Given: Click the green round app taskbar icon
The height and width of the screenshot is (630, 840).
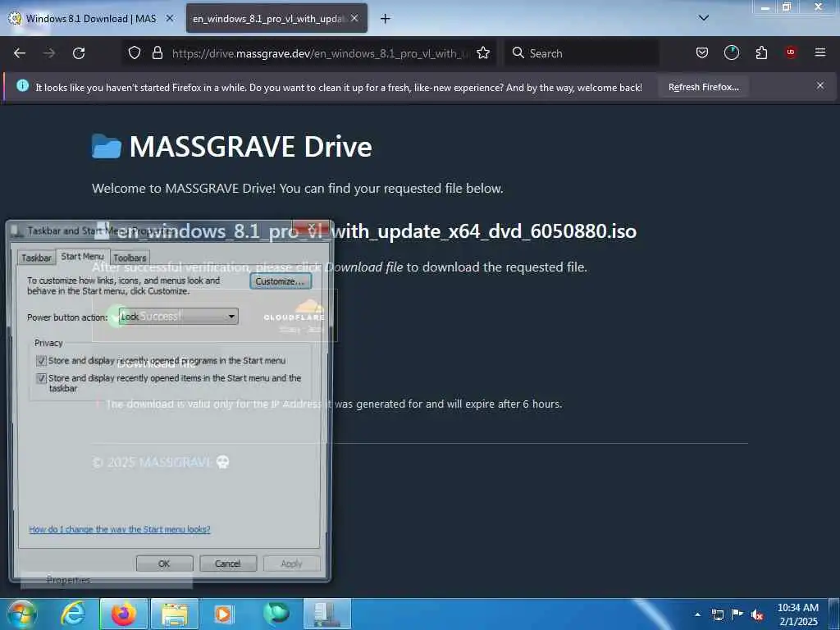Looking at the screenshot, I should [x=276, y=614].
